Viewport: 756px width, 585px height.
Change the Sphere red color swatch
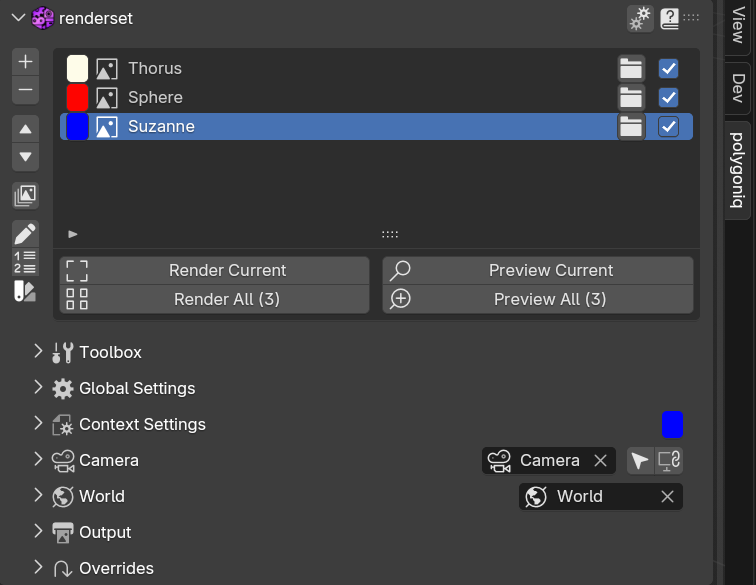(x=77, y=97)
